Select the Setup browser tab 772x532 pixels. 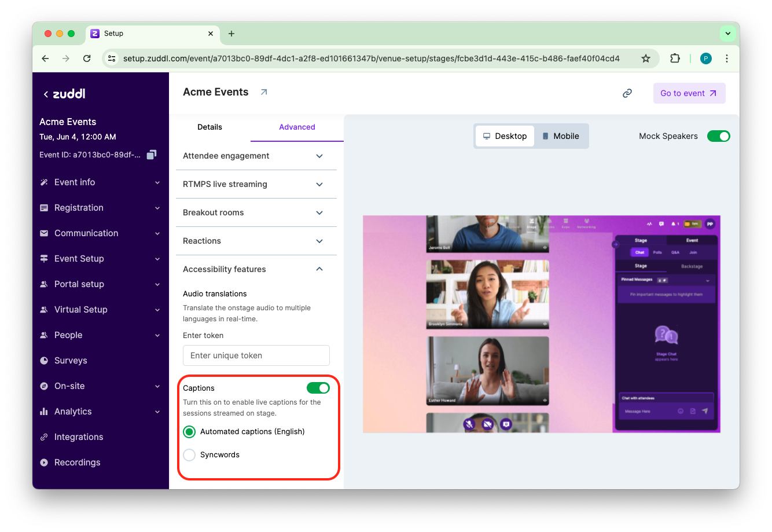(153, 34)
